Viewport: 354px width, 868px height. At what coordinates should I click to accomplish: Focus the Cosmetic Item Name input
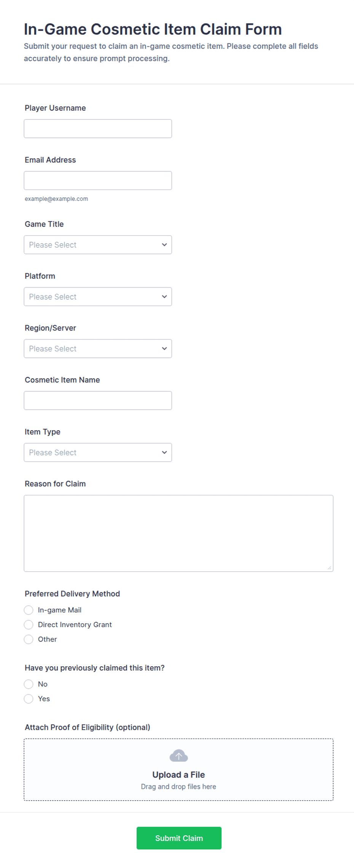tap(98, 400)
